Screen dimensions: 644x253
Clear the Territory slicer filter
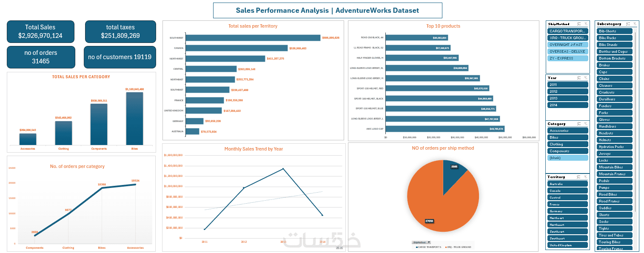point(586,177)
